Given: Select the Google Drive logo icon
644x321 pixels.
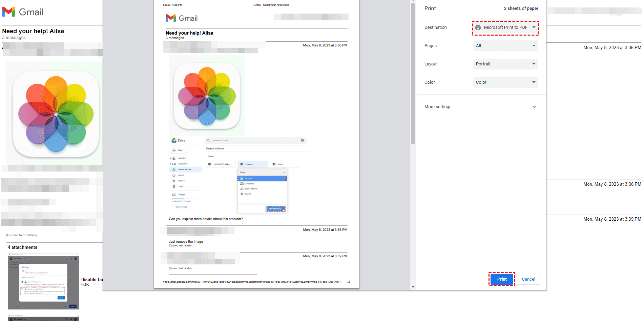Looking at the screenshot, I should click(174, 140).
